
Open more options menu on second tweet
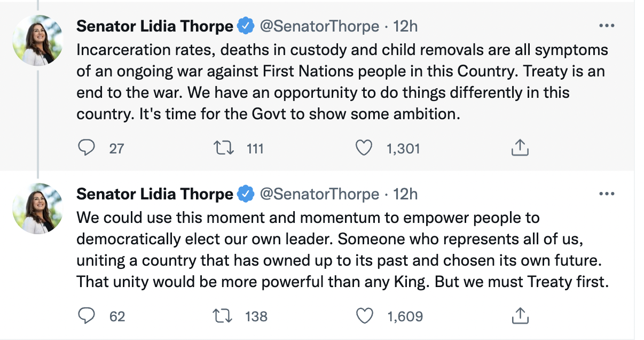[x=607, y=194]
